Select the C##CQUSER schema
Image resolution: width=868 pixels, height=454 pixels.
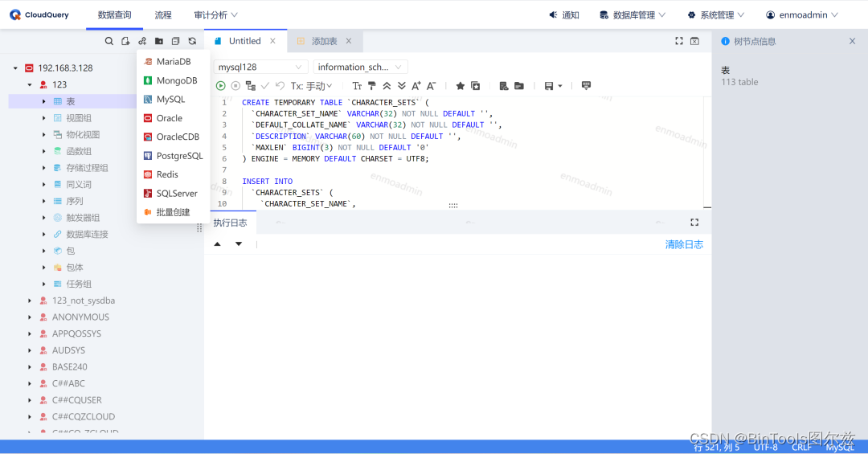click(x=77, y=399)
